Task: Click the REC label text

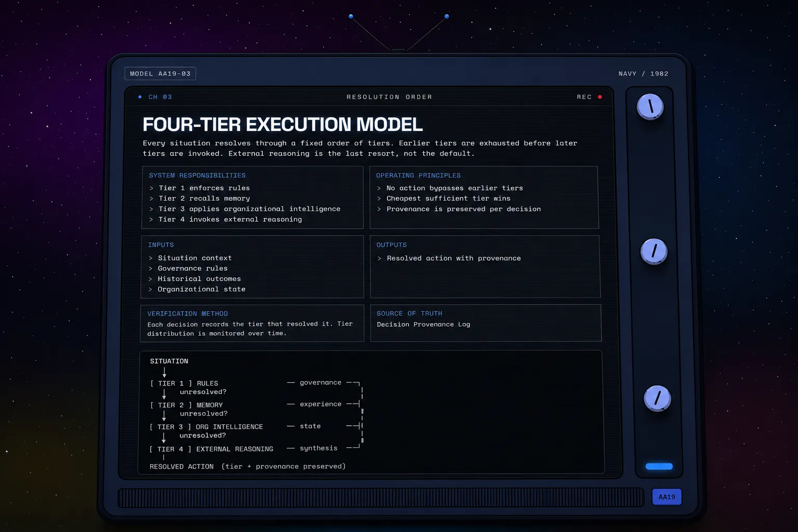Action: tap(584, 97)
